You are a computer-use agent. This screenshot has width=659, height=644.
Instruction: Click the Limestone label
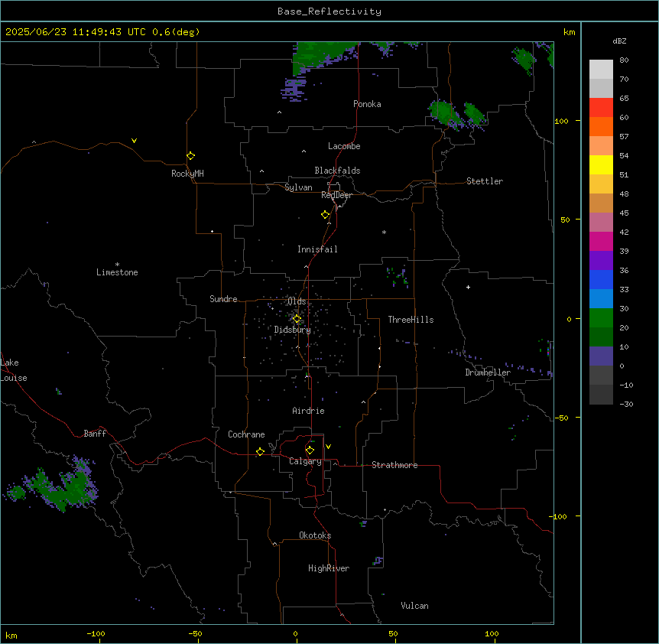pos(117,272)
